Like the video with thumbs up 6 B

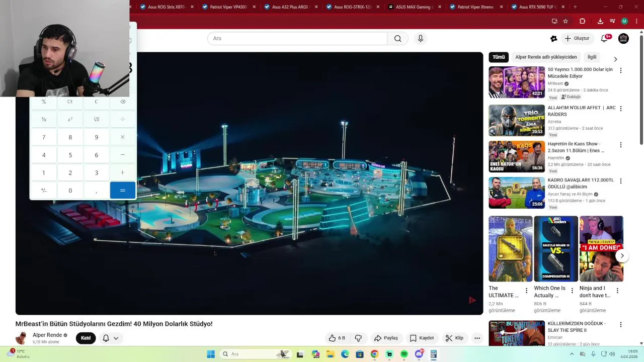pyautogui.click(x=337, y=338)
